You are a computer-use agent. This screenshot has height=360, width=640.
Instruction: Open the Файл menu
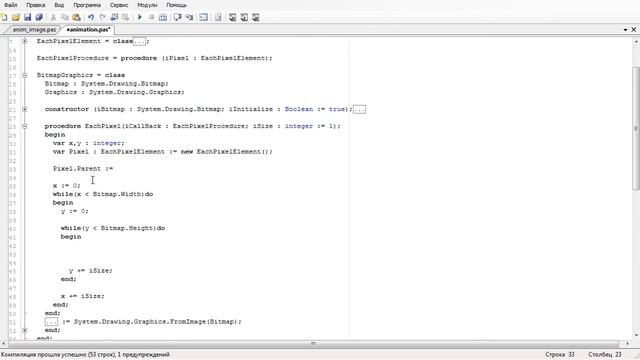(x=11, y=5)
